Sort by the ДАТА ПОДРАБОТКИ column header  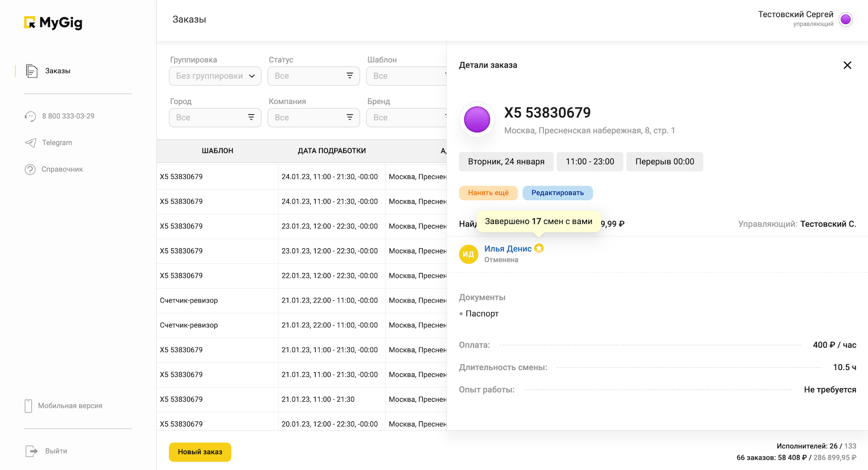(x=332, y=151)
